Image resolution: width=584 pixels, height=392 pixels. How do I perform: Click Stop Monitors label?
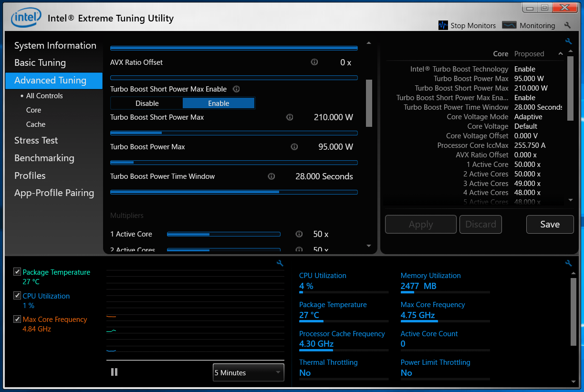coord(473,25)
